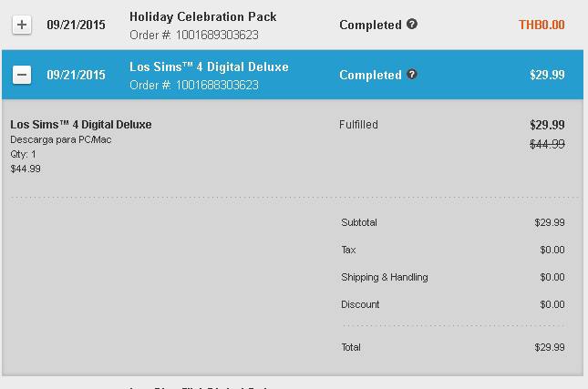The image size is (588, 389).
Task: Click the Shipping & Handling label
Action: [x=385, y=277]
